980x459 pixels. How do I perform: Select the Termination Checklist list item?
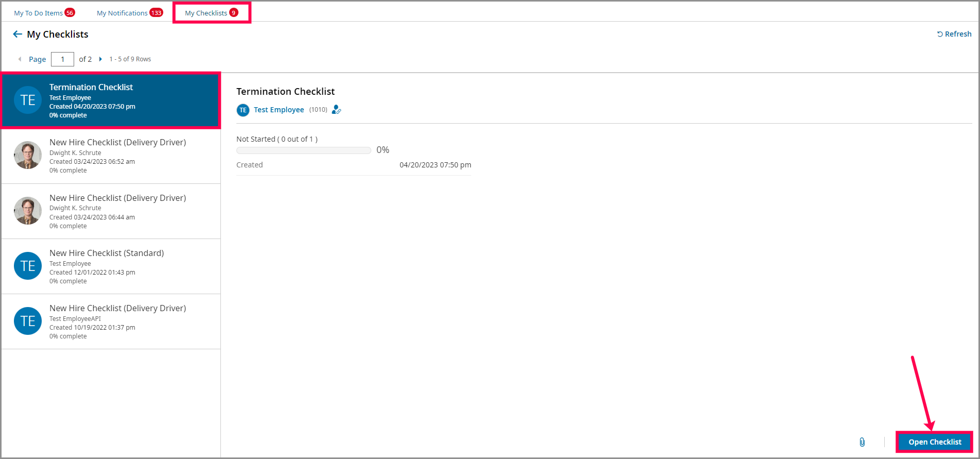tap(111, 100)
